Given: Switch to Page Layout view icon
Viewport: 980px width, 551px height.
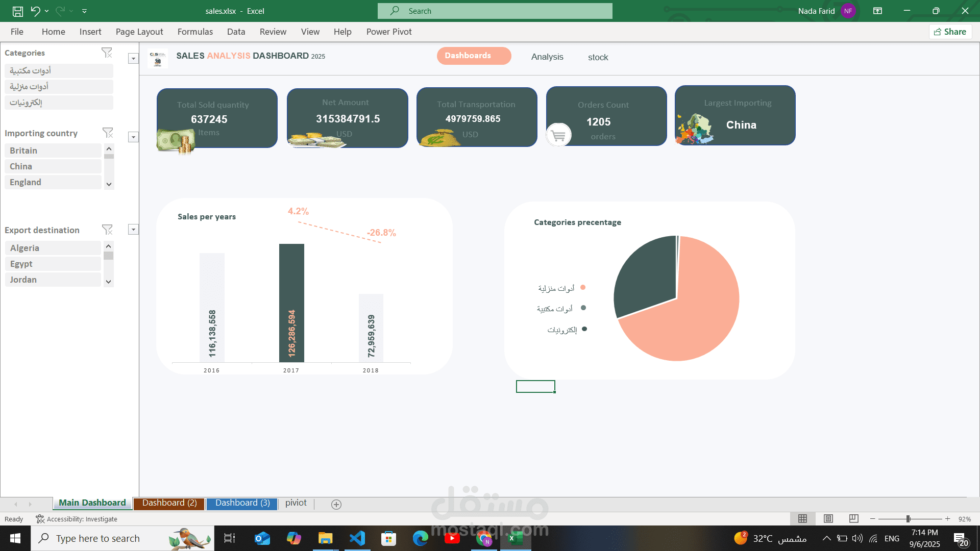Looking at the screenshot, I should coord(828,518).
